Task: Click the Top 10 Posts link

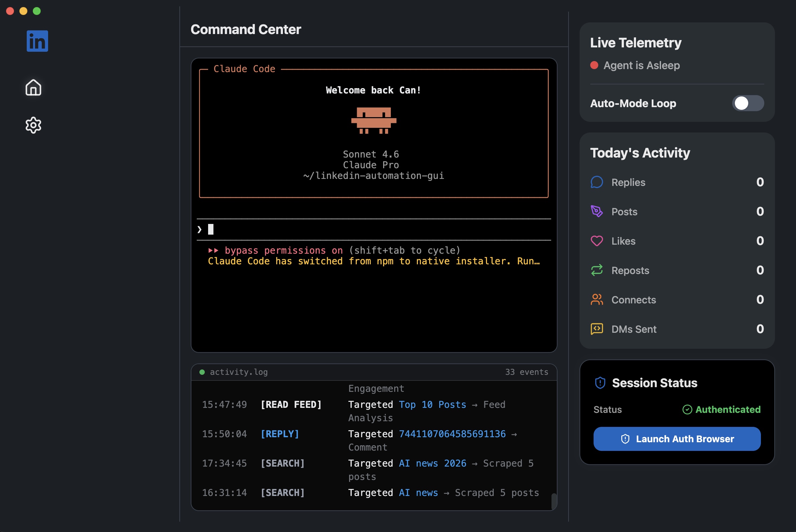Action: click(432, 405)
